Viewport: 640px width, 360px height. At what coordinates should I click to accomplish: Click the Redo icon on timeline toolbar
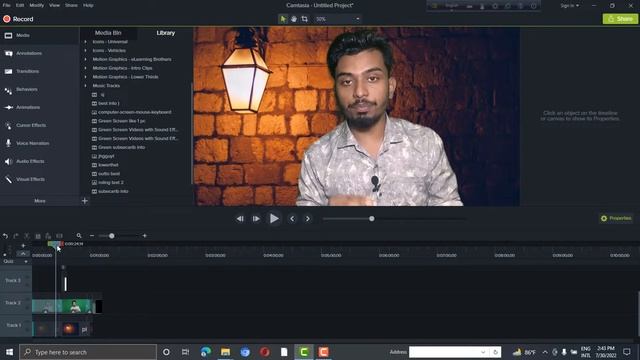click(16, 236)
